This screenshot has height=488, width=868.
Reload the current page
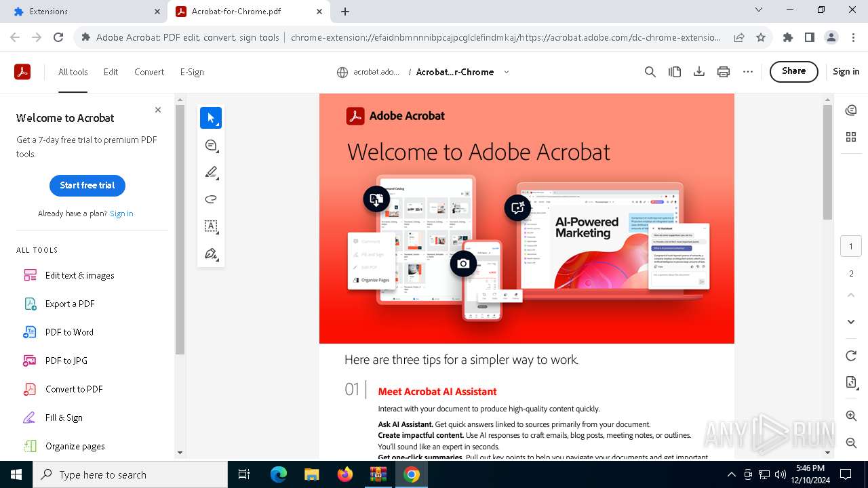pyautogui.click(x=58, y=38)
